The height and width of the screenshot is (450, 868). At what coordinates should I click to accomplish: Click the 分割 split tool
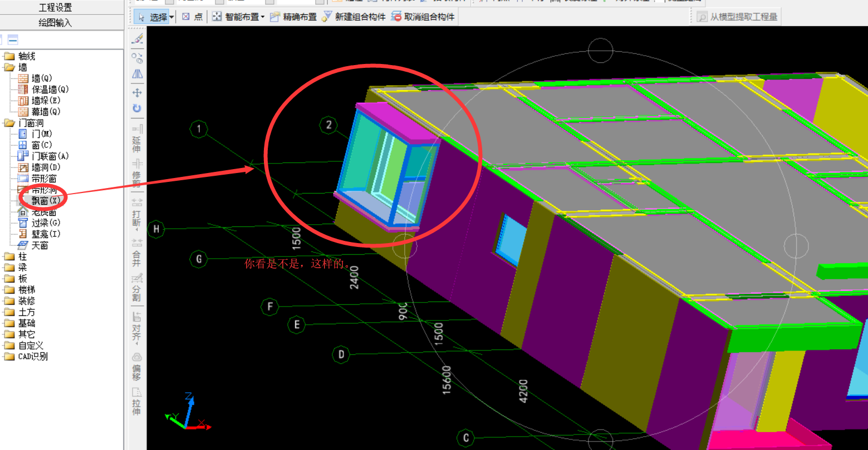137,288
